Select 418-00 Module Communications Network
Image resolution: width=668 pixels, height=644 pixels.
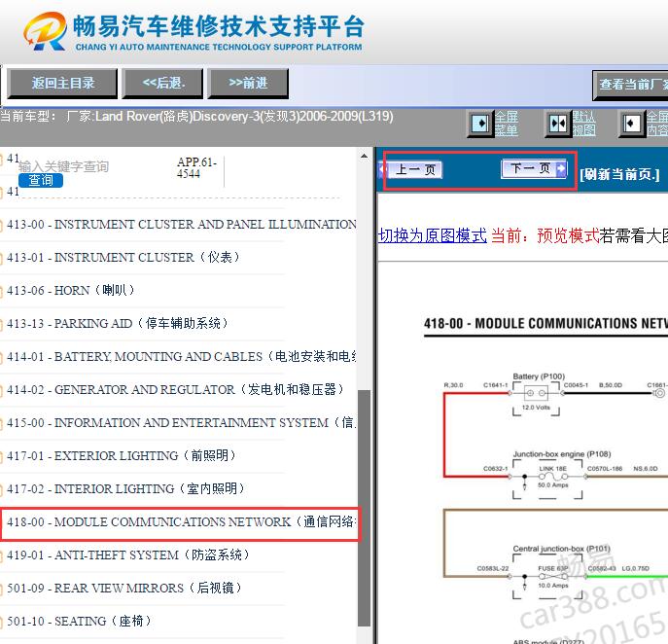coord(180,521)
